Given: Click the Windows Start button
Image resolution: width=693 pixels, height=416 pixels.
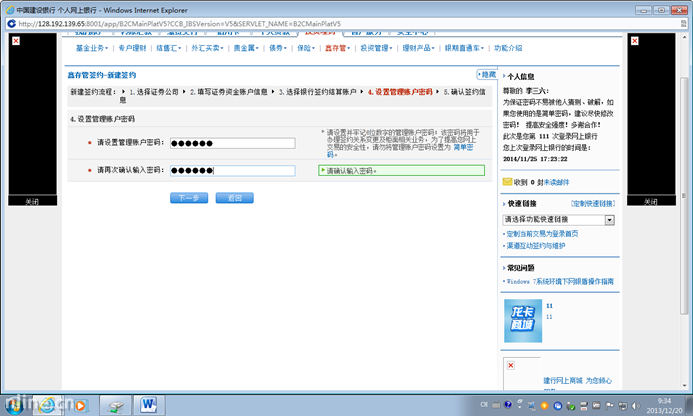Looking at the screenshot, I should pos(14,405).
